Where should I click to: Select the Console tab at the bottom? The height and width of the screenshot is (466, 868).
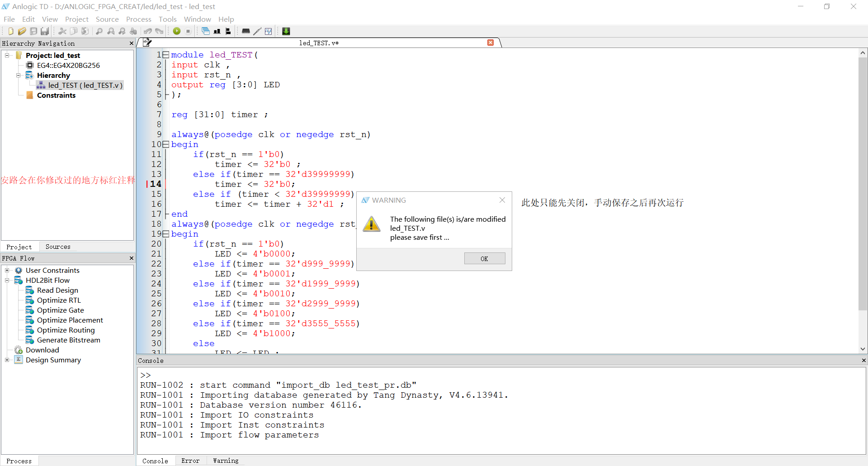tap(155, 461)
